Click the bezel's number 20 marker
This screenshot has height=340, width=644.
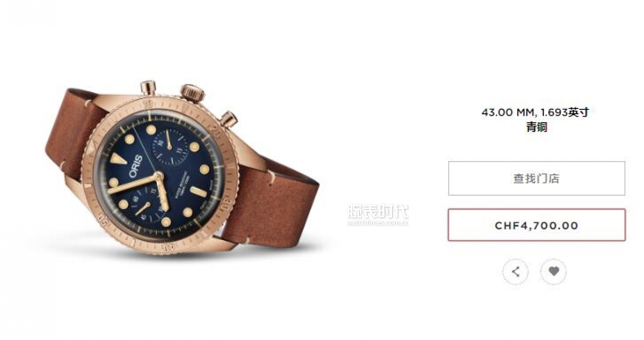pos(214,127)
